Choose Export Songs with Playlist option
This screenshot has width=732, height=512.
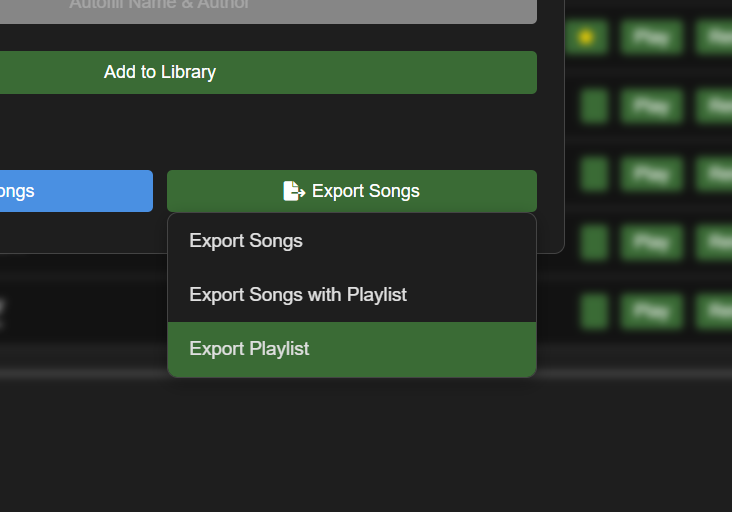pos(352,295)
